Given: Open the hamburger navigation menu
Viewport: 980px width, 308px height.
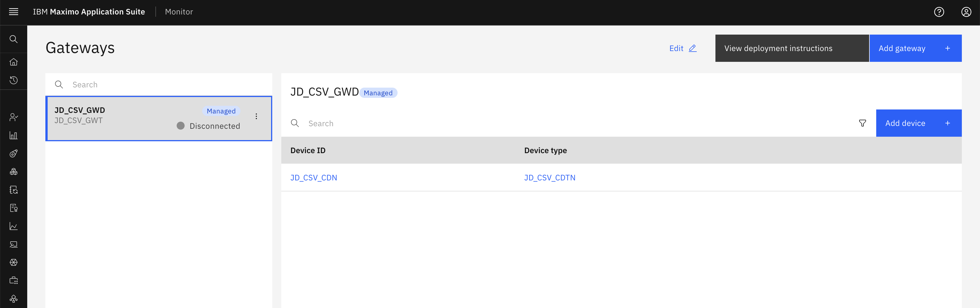Looking at the screenshot, I should pos(14,12).
